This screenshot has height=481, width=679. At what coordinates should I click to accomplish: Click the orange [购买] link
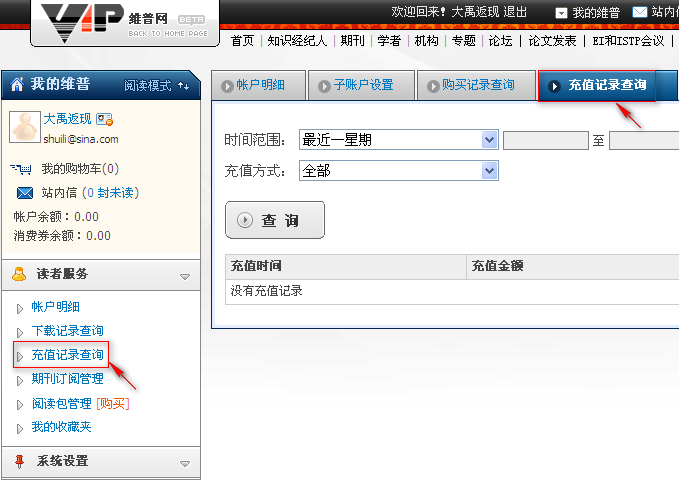point(113,404)
